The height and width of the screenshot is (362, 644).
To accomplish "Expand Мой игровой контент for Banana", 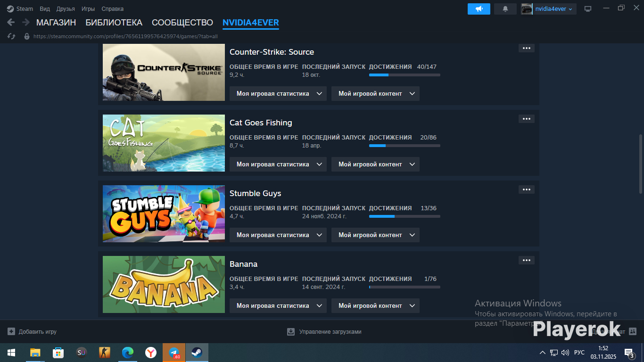I will 375,305.
